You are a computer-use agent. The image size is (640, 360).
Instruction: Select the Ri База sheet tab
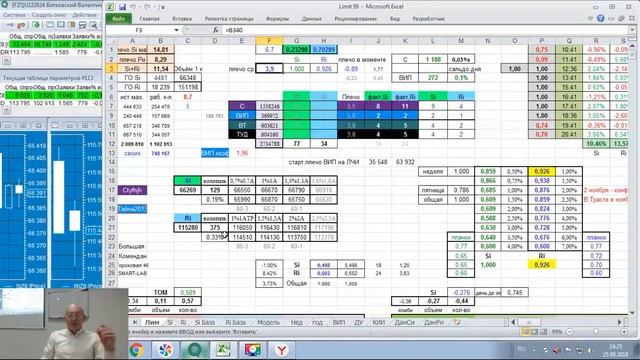tap(236, 322)
